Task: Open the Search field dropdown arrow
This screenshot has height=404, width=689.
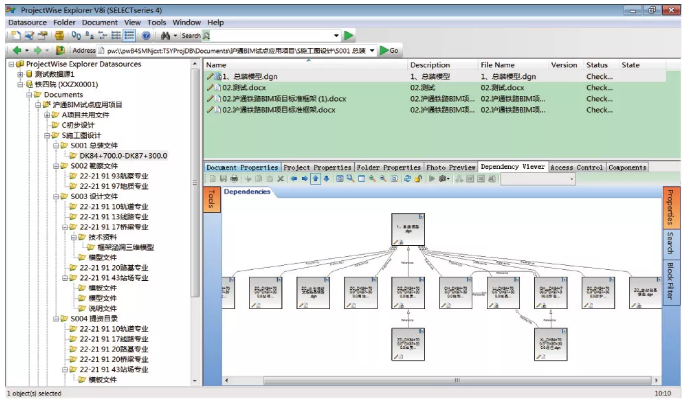Action: click(336, 36)
